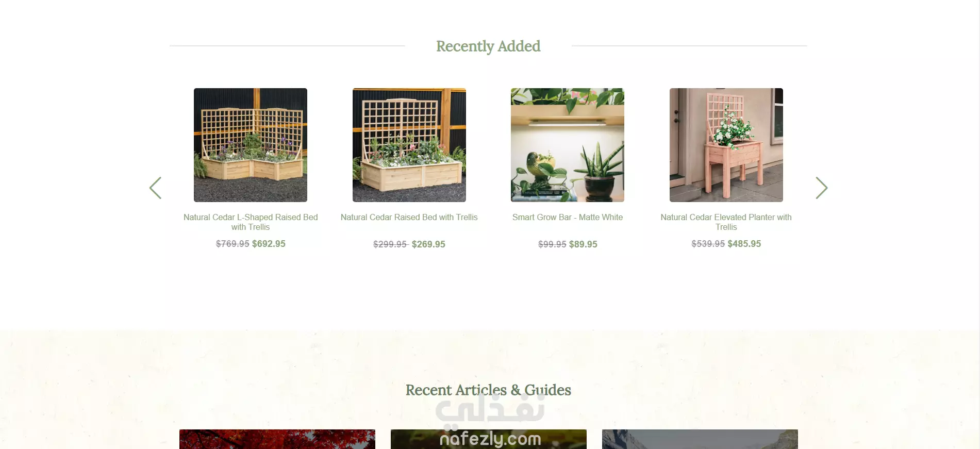
Task: Click Smart Grow Bar - Matte White title
Action: 568,218
